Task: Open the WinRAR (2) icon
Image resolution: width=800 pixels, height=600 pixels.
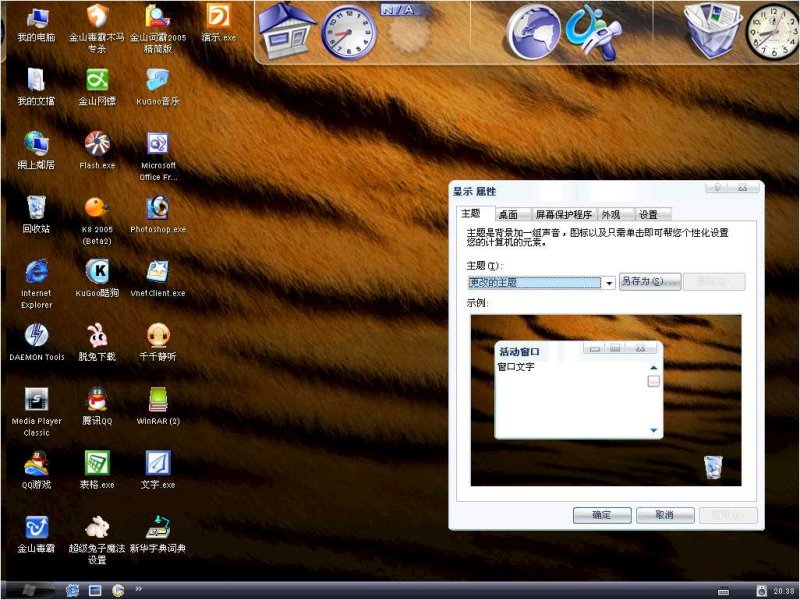Action: [158, 400]
